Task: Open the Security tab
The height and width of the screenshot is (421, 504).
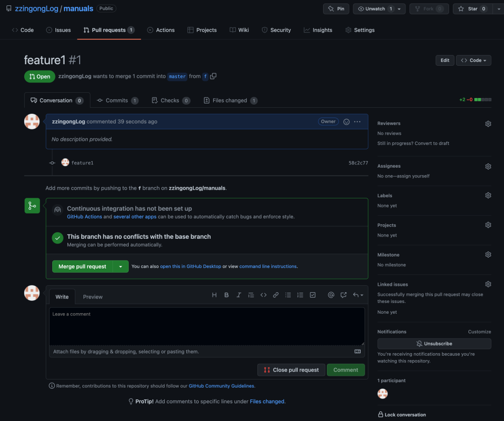Action: tap(276, 30)
